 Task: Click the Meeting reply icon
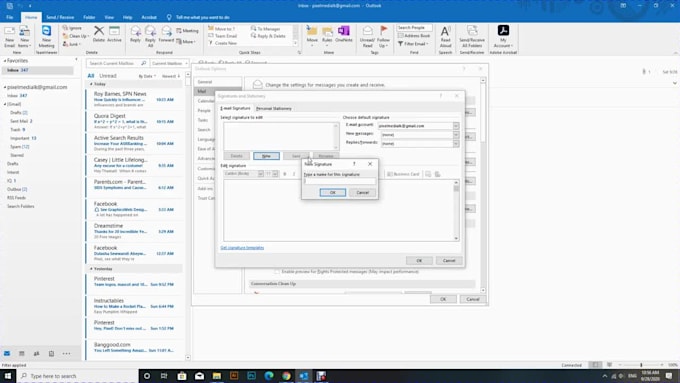[179, 31]
